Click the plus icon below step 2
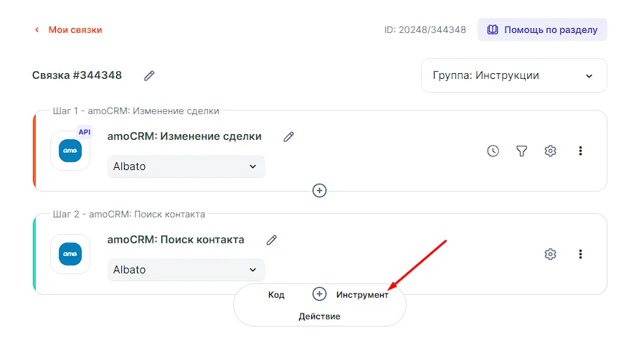Screen dimensions: 644x343 (320, 294)
